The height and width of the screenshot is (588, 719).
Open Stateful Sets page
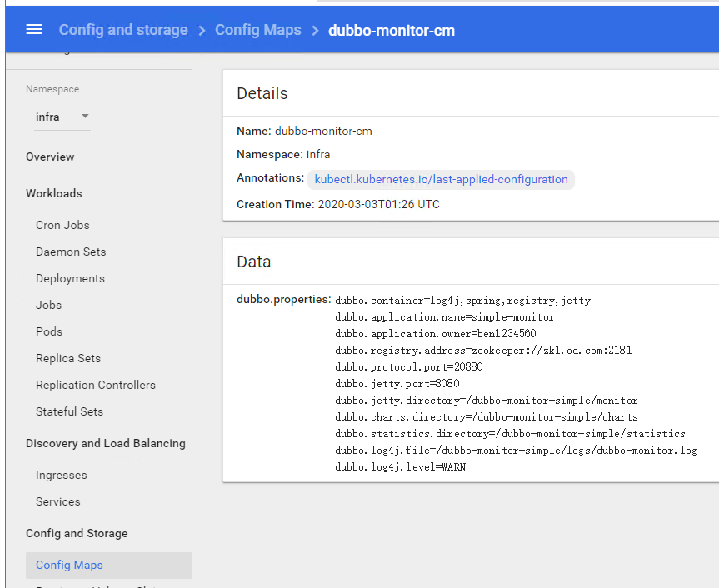pyautogui.click(x=69, y=411)
